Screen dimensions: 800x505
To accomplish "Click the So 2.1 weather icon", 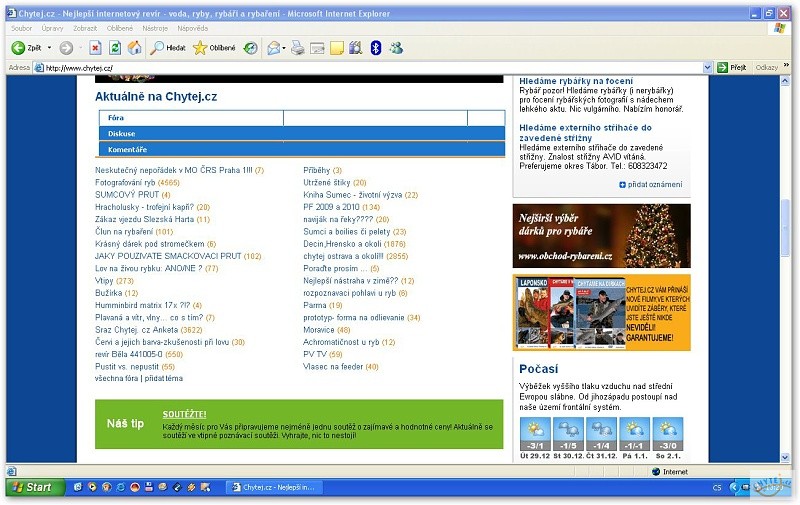I will (x=668, y=434).
